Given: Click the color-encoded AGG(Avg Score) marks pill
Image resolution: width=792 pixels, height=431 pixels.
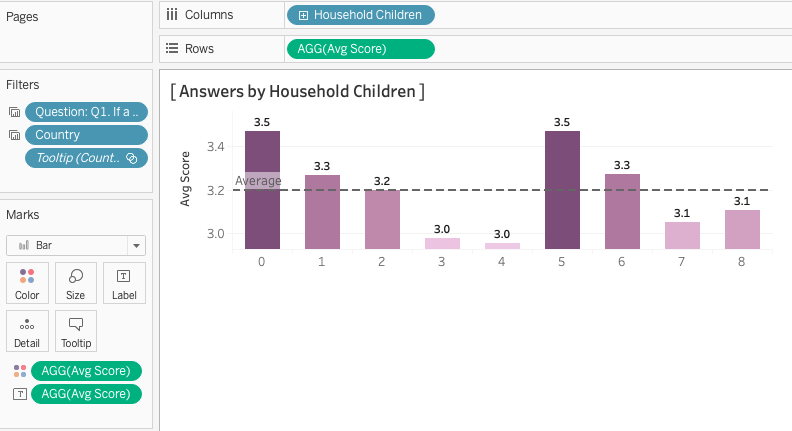Looking at the screenshot, I should click(86, 371).
